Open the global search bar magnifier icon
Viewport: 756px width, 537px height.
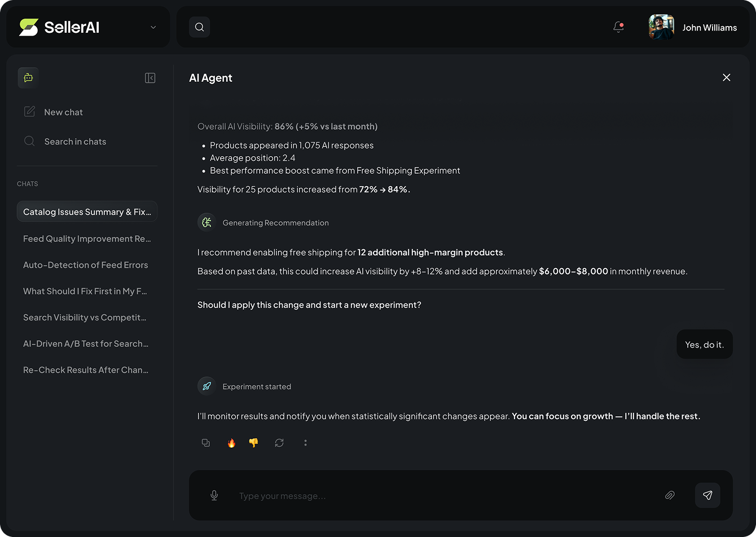(199, 27)
